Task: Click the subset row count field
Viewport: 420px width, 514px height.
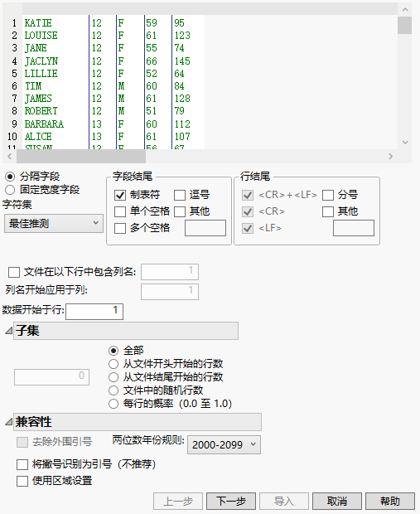Action: (x=51, y=377)
